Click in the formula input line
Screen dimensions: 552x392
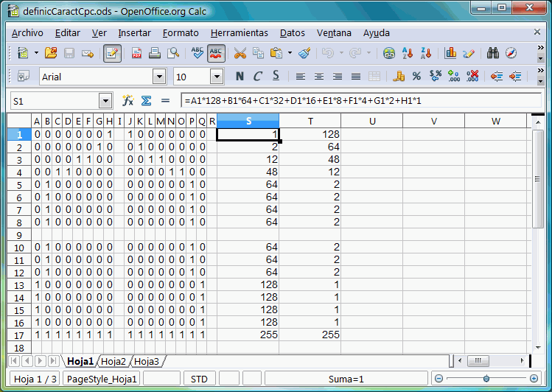click(361, 101)
